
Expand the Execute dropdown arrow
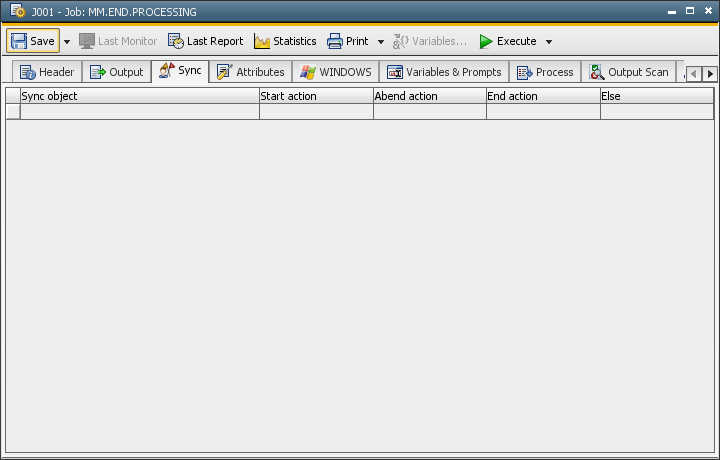pos(549,42)
